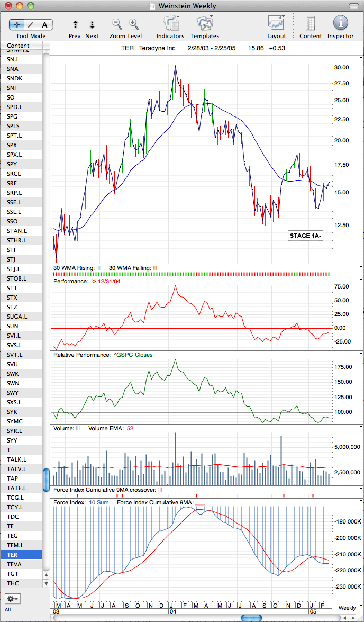
Task: Select SPY in the symbol list
Action: 21,164
